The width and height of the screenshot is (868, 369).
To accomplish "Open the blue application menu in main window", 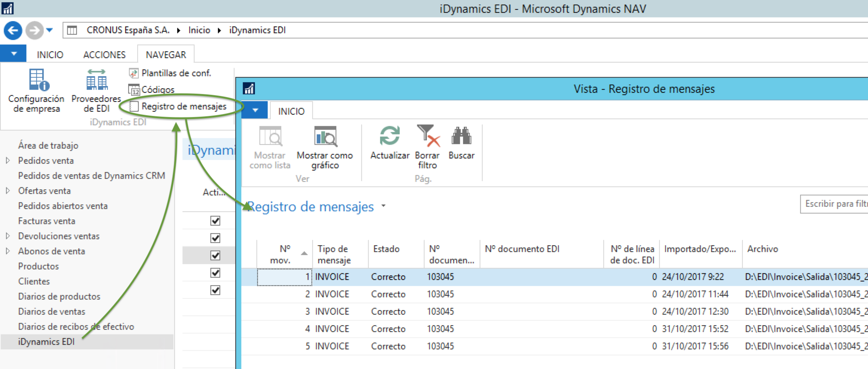I will click(x=13, y=54).
